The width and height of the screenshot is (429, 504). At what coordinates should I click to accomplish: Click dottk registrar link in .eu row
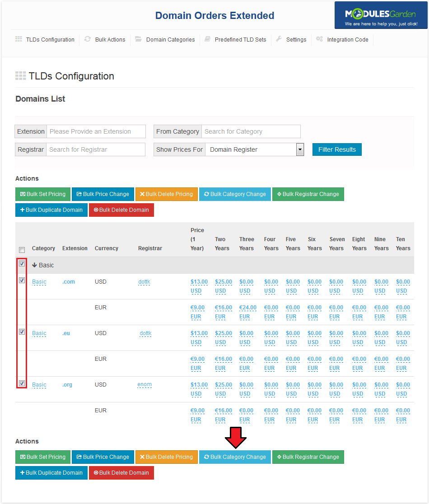coord(145,333)
